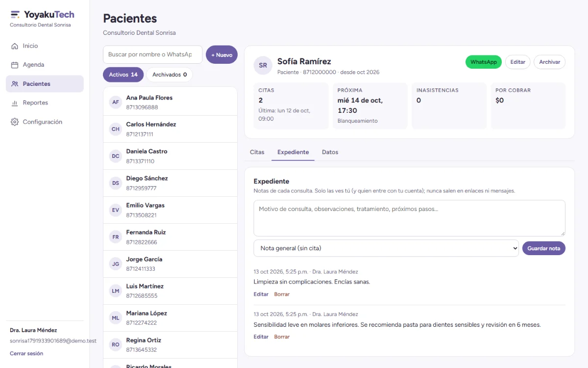Click the Dra. Laura Méndez account name
588x368 pixels.
[x=33, y=330]
